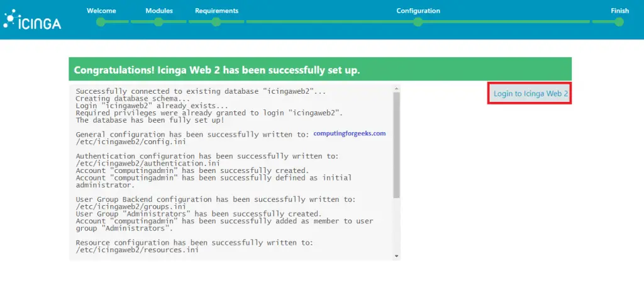The image size is (644, 285).
Task: Click the "Creating database schema..." log line
Action: point(133,99)
